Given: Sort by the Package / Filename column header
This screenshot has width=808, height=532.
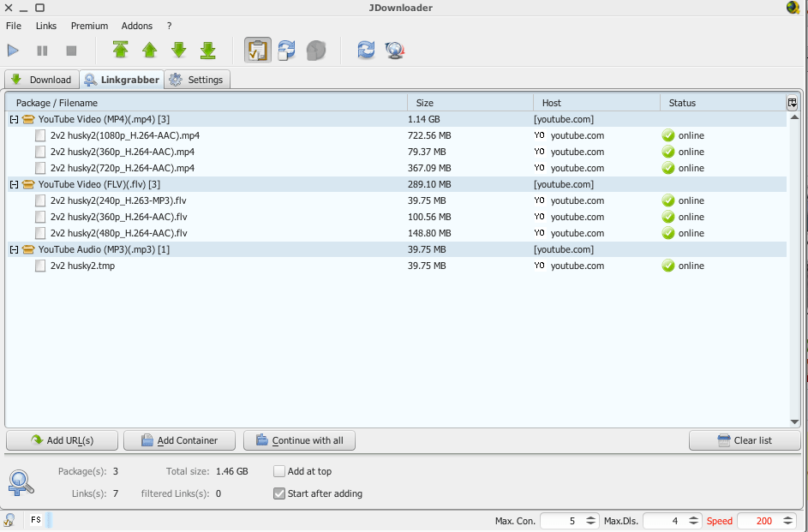Looking at the screenshot, I should 206,103.
